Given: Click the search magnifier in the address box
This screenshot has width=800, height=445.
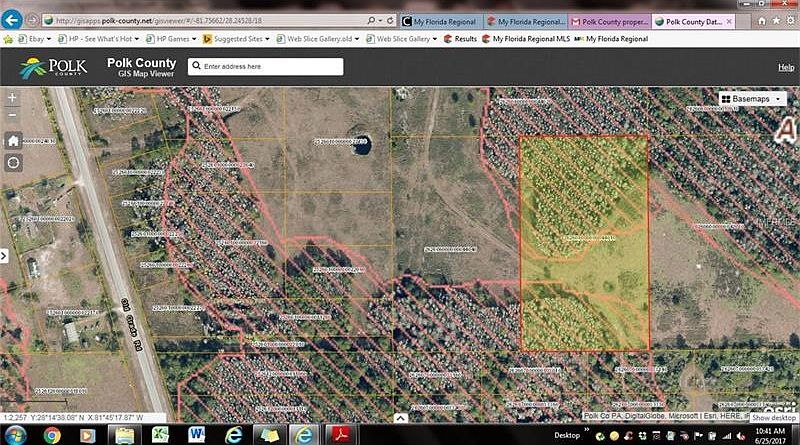Looking at the screenshot, I should (x=196, y=66).
